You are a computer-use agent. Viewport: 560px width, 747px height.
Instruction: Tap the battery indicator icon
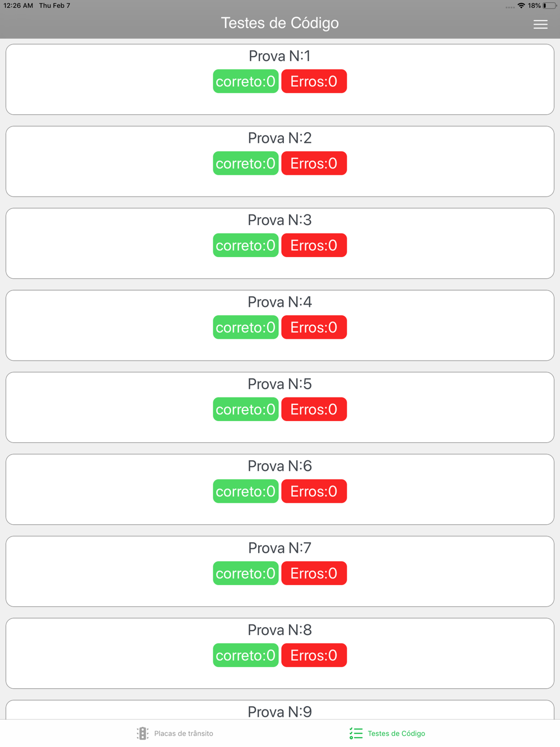(x=549, y=6)
